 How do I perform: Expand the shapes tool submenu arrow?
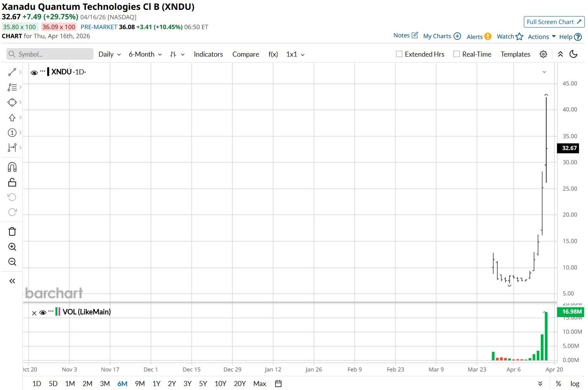click(x=20, y=102)
